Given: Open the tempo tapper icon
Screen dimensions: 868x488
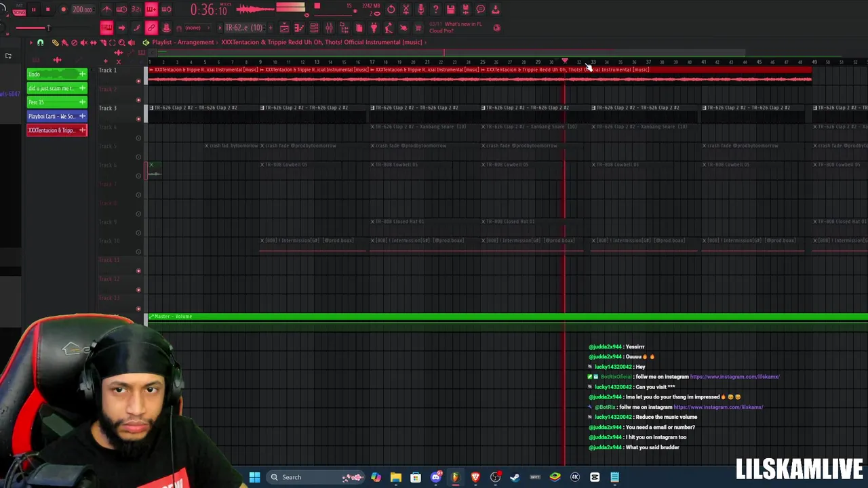Looking at the screenshot, I should (389, 28).
